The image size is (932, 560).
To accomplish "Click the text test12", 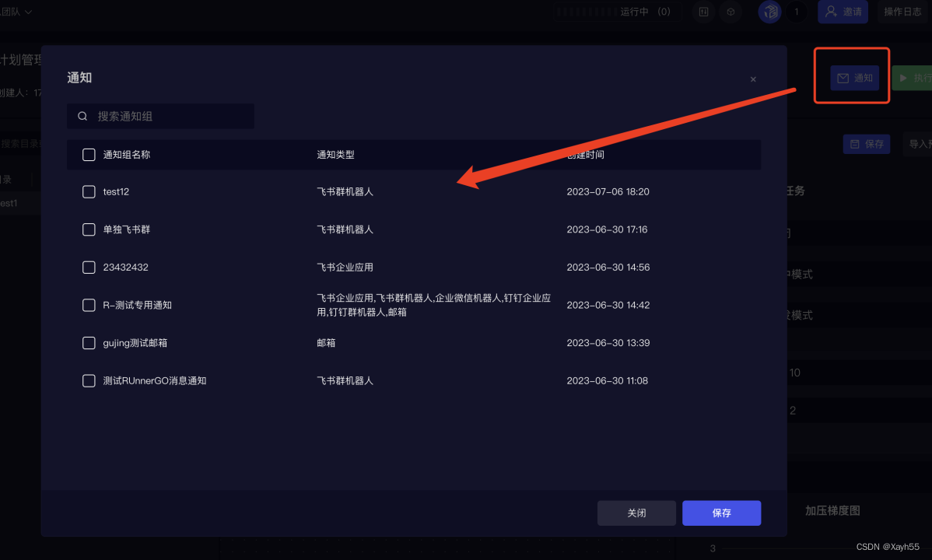I will click(x=116, y=192).
